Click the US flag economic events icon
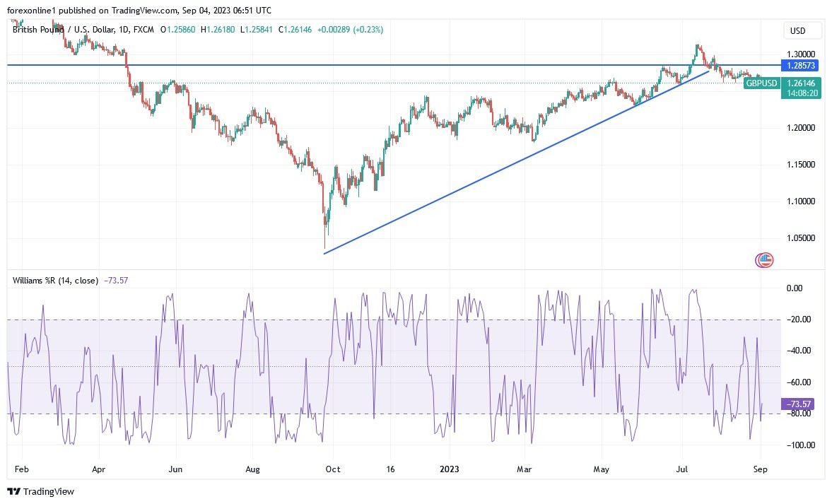This screenshot has width=832, height=504. (x=764, y=260)
